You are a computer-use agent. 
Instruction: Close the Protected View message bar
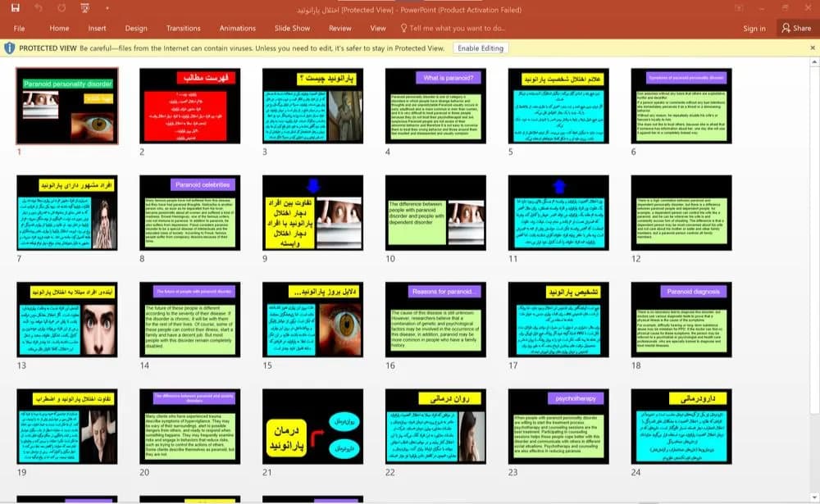pos(813,48)
